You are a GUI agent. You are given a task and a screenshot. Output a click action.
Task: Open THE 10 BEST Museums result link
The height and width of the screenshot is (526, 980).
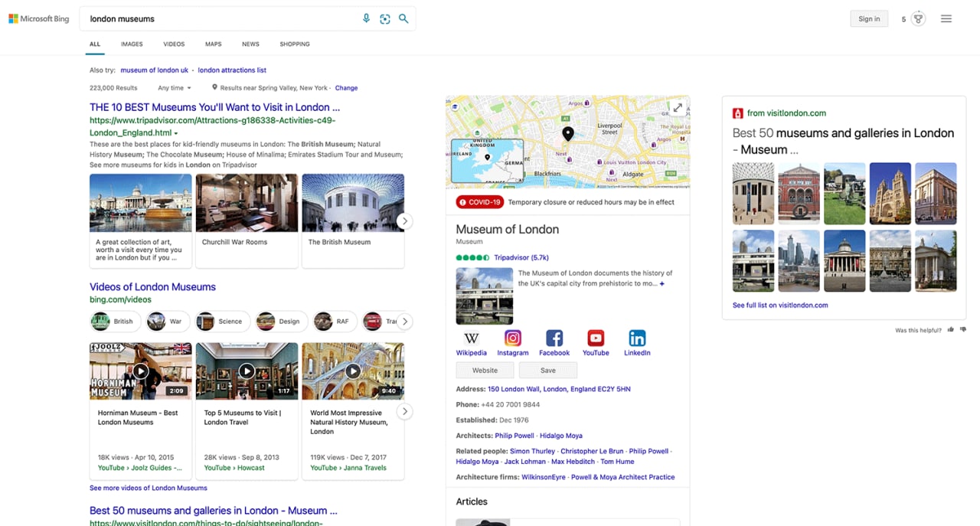[214, 108]
